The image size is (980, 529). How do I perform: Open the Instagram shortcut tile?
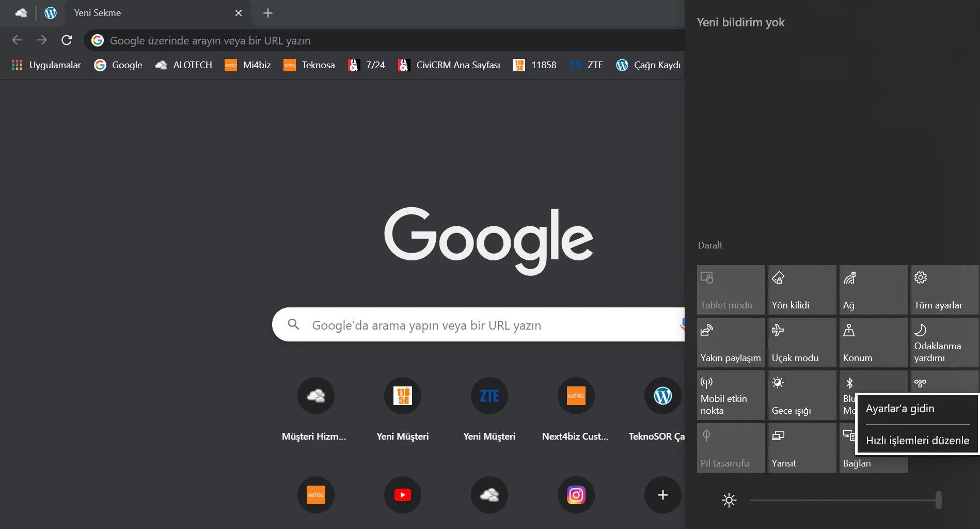click(x=576, y=495)
